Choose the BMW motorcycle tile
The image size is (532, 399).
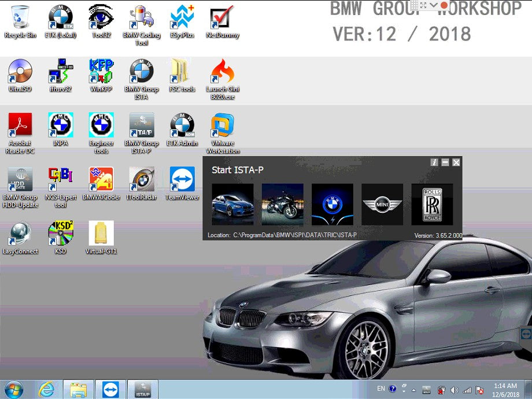click(282, 204)
